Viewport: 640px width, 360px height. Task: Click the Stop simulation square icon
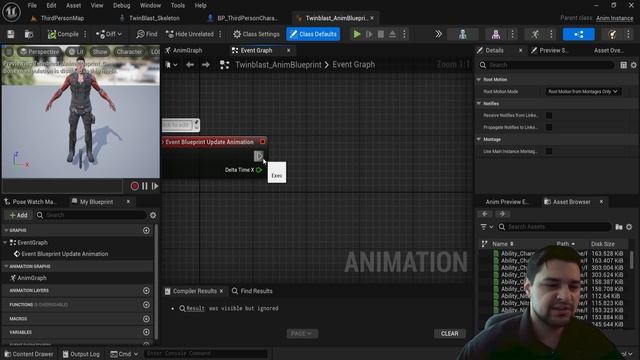coord(381,34)
